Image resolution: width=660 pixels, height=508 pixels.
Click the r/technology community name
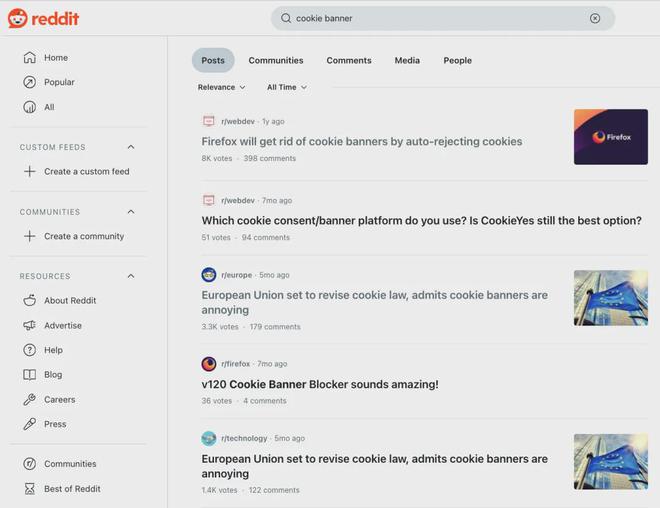click(244, 438)
